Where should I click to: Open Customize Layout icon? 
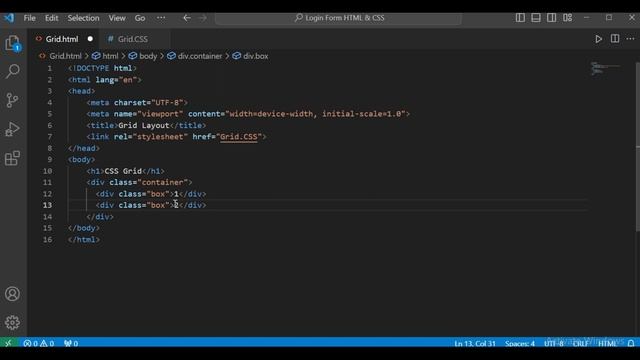[x=567, y=18]
